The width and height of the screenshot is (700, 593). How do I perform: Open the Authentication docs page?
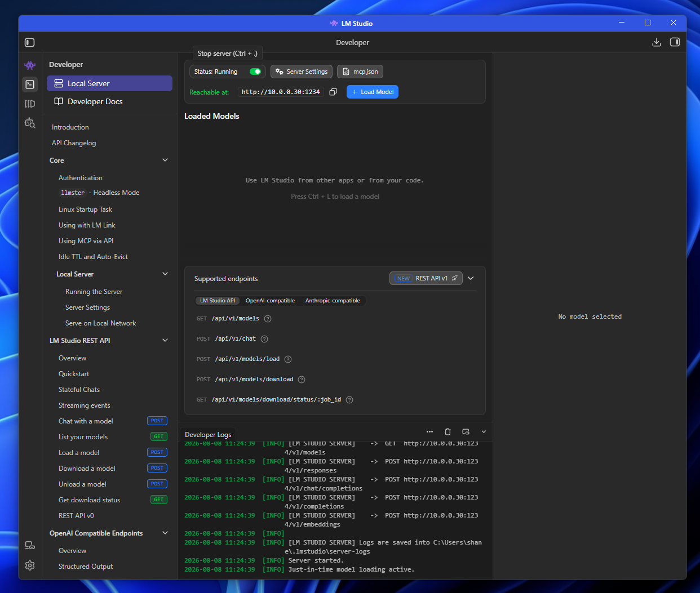tap(81, 178)
